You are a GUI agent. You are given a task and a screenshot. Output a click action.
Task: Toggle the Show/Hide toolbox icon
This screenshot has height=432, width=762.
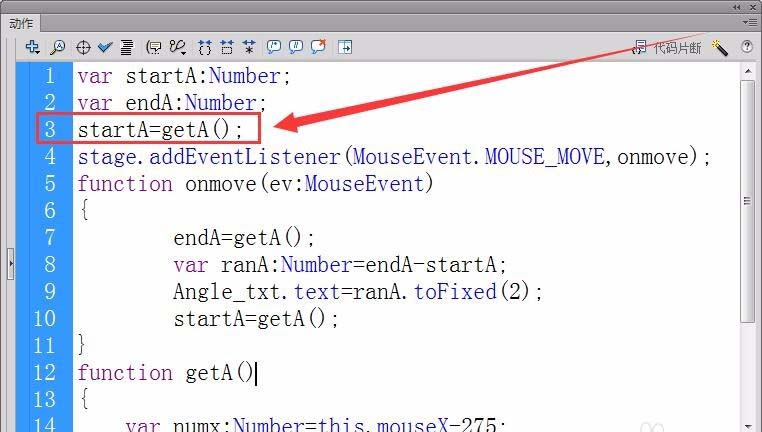pyautogui.click(x=345, y=47)
